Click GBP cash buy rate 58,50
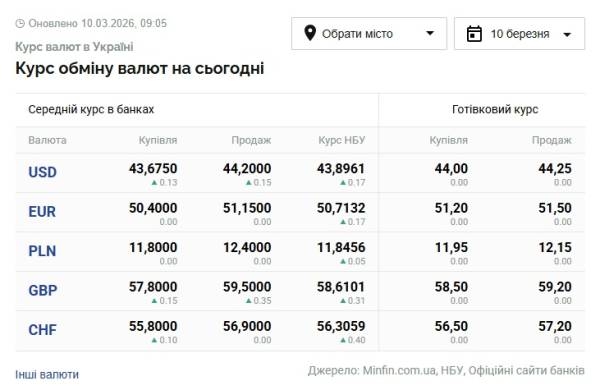600x390 pixels. tap(451, 287)
